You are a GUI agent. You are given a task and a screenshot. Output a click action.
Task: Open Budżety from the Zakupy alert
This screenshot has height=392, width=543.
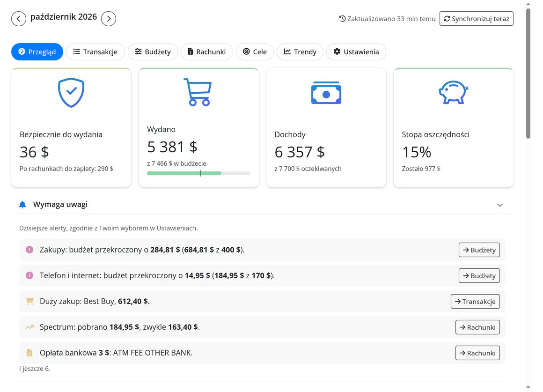click(x=479, y=250)
